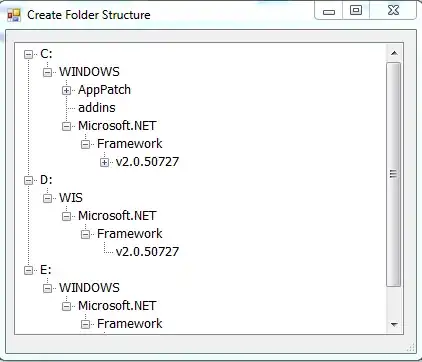Collapse the WIS folder
The image size is (422, 362).
point(48,198)
